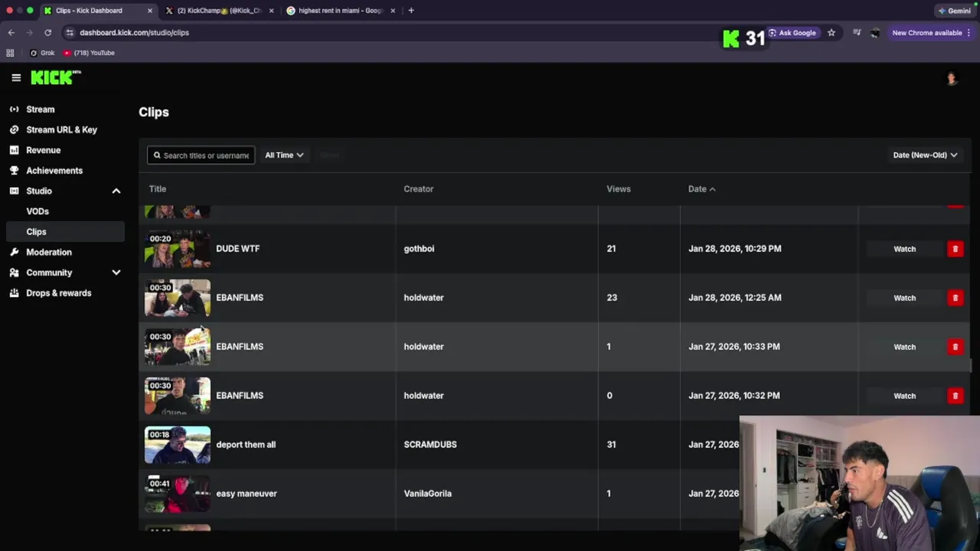
Task: Watch the EBANFILMS clip with 23 views
Action: point(904,298)
